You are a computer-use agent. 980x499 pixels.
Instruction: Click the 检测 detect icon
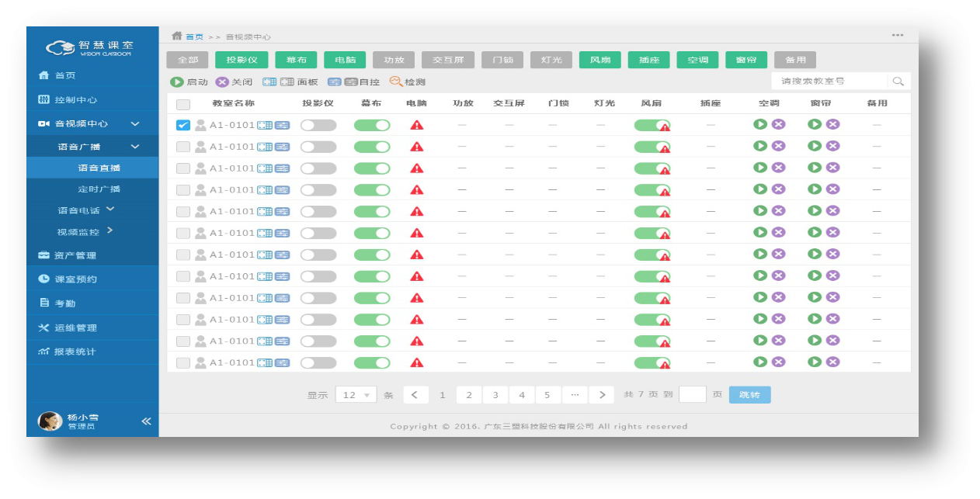click(395, 81)
